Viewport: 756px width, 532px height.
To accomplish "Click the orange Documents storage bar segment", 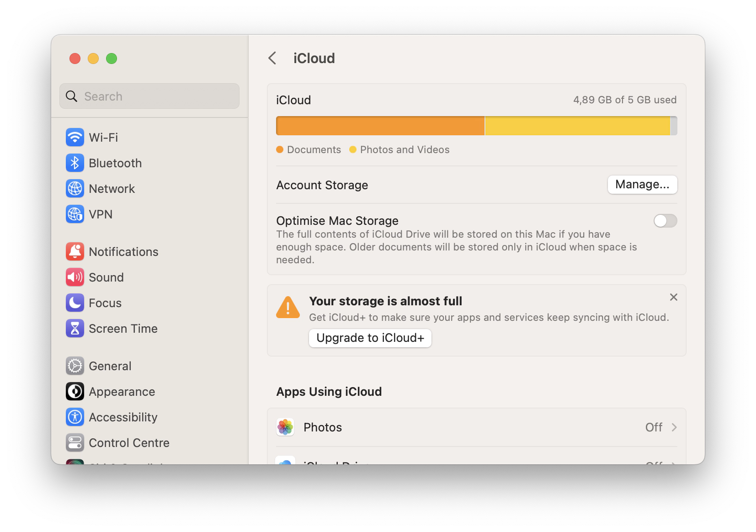I will tap(380, 126).
